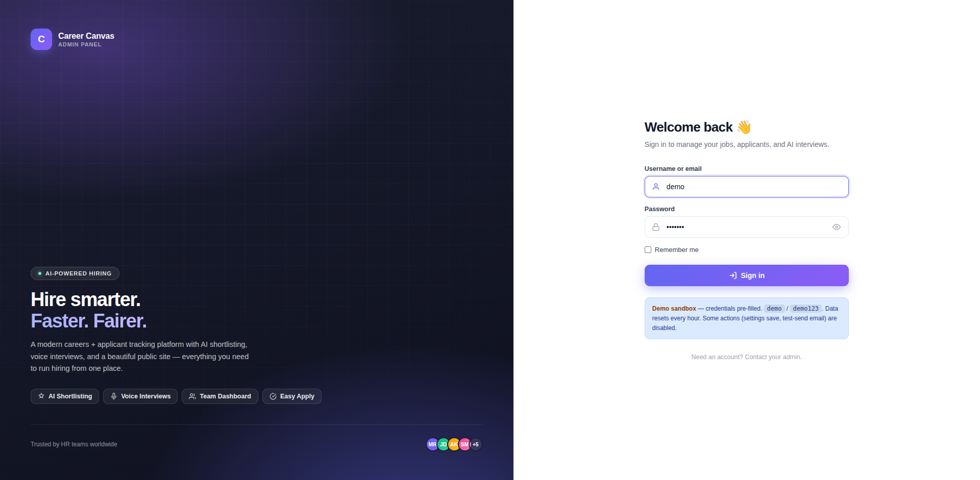Click the MR avatar circle
Image resolution: width=980 pixels, height=480 pixels.
tap(432, 444)
